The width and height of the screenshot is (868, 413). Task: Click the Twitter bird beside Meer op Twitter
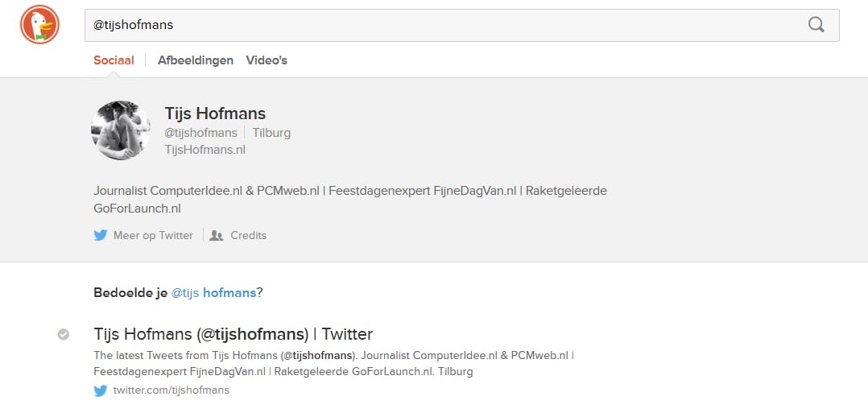(x=101, y=236)
